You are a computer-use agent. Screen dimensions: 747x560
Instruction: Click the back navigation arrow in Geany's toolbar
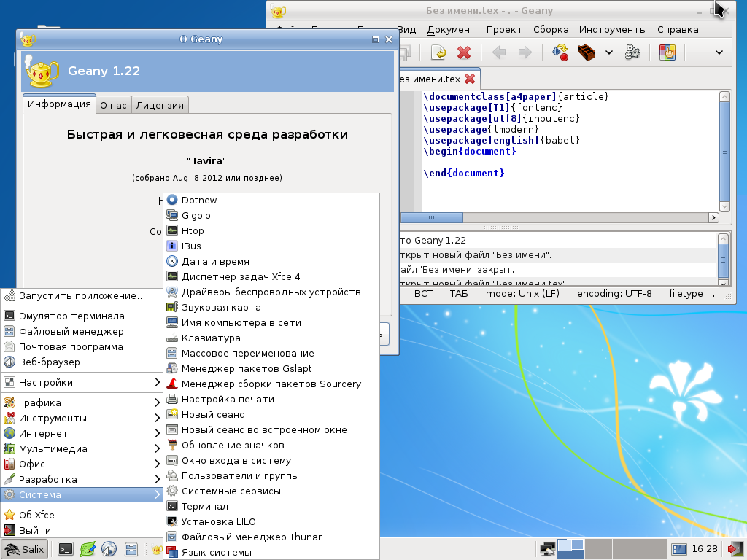coord(498,52)
